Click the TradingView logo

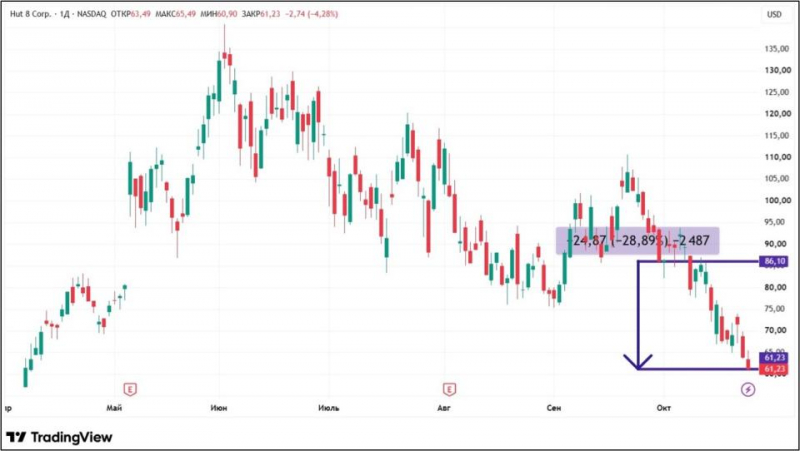(x=59, y=437)
